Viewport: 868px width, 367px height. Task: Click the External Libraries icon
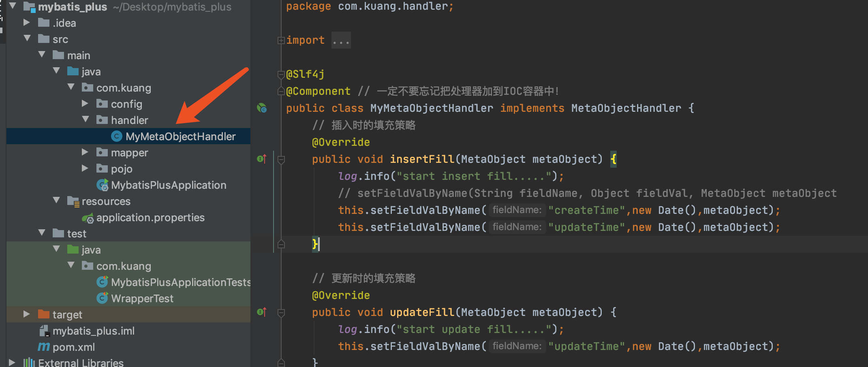29,363
